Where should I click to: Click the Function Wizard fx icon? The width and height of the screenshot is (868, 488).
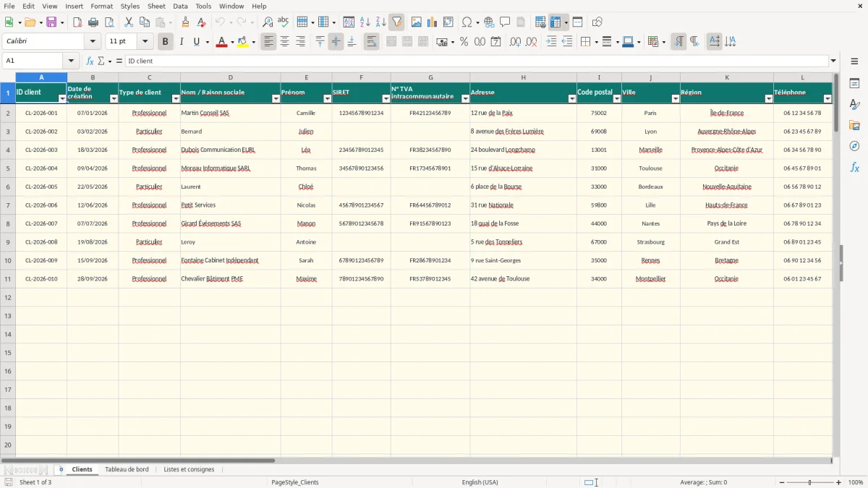[x=90, y=61]
